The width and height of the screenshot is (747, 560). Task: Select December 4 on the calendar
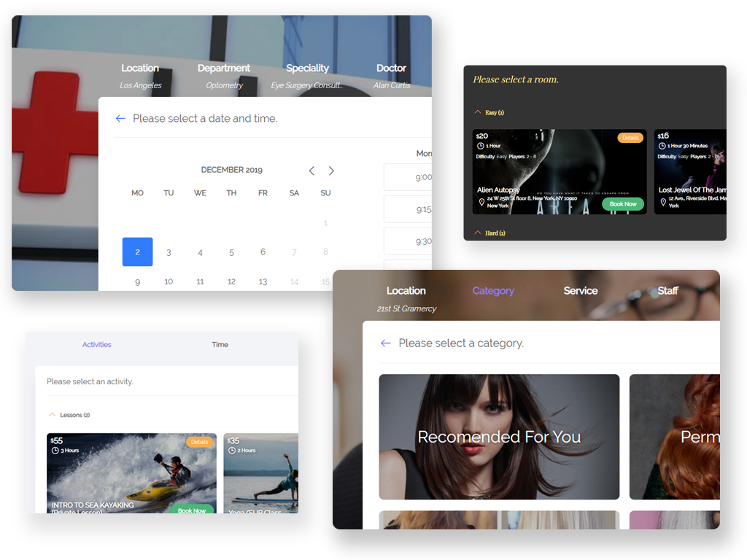(x=200, y=252)
